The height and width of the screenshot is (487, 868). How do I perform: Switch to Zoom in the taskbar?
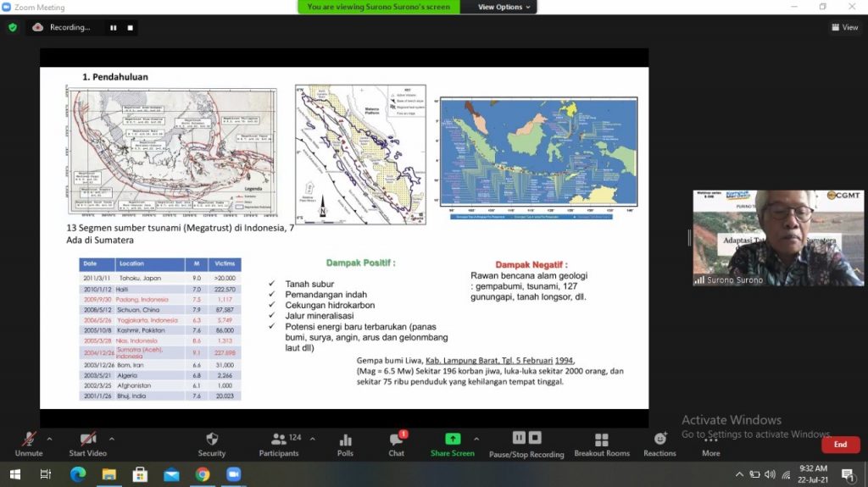pyautogui.click(x=234, y=474)
